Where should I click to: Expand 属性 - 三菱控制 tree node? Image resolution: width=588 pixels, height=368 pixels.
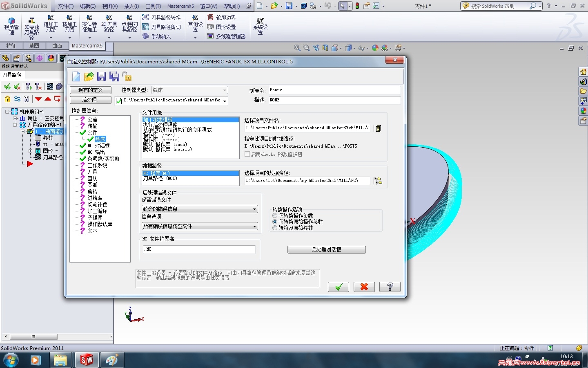pyautogui.click(x=15, y=118)
